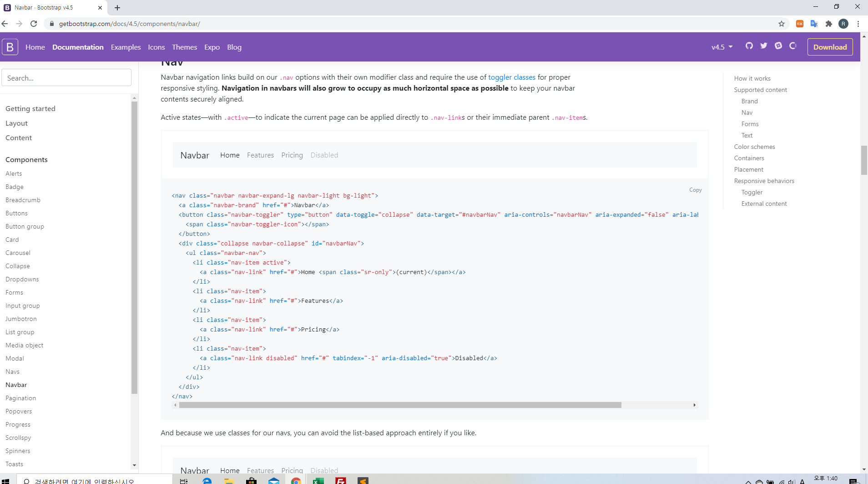
Task: Expand the Getting started section
Action: click(x=30, y=108)
